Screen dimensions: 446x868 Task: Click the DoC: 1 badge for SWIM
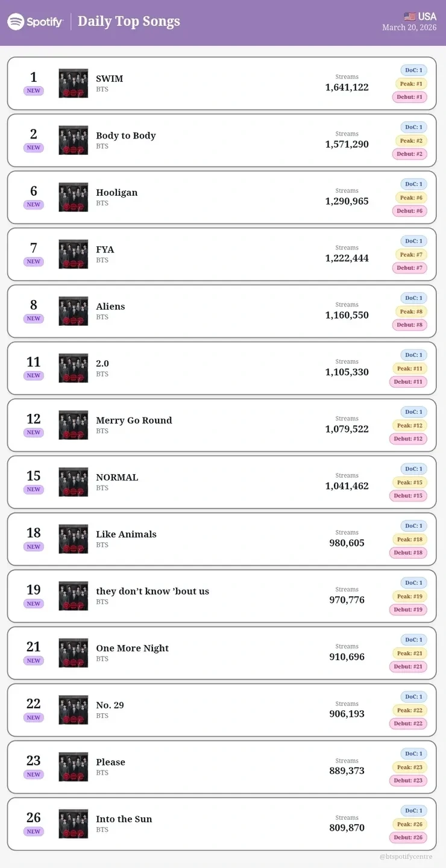(413, 70)
